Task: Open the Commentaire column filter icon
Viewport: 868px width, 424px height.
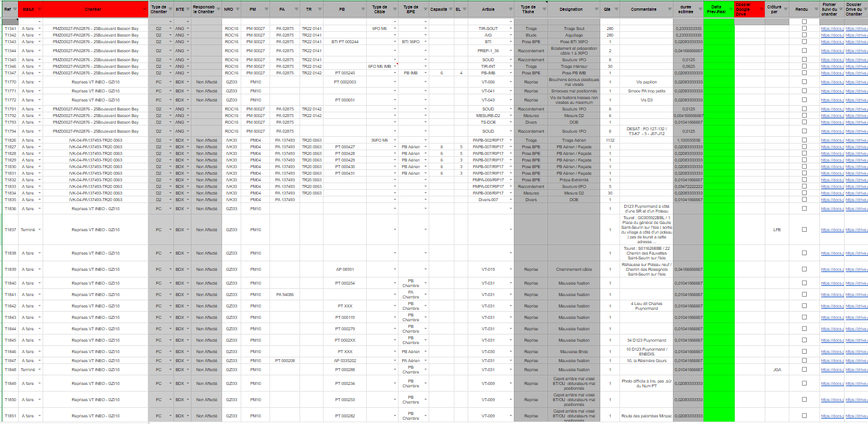Action: [669, 10]
